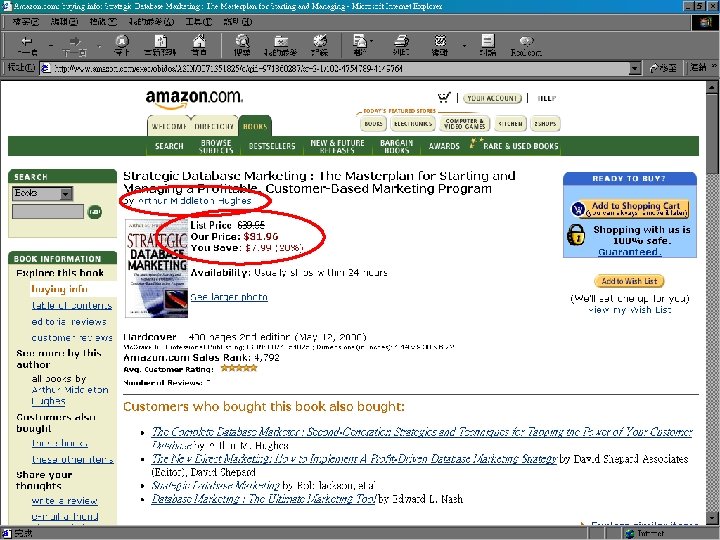Click the Your Account button

coord(492,98)
